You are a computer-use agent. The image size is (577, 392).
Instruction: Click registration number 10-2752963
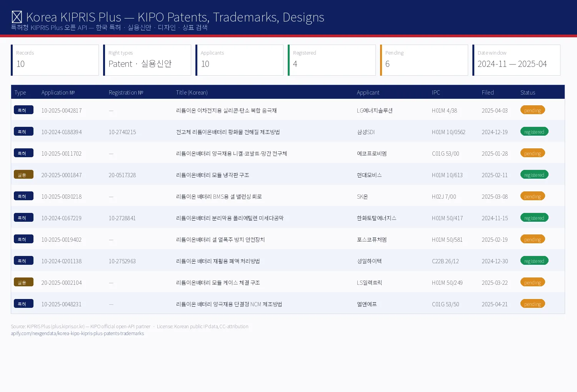[122, 261]
